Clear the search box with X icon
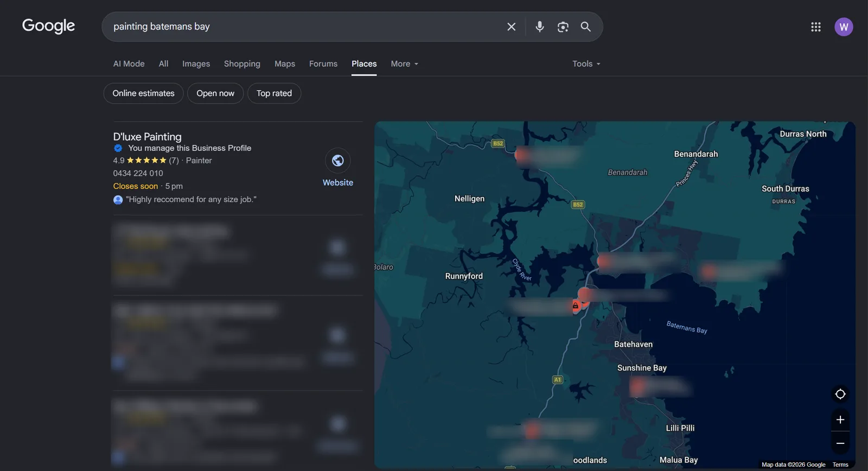This screenshot has height=471, width=868. click(x=511, y=27)
